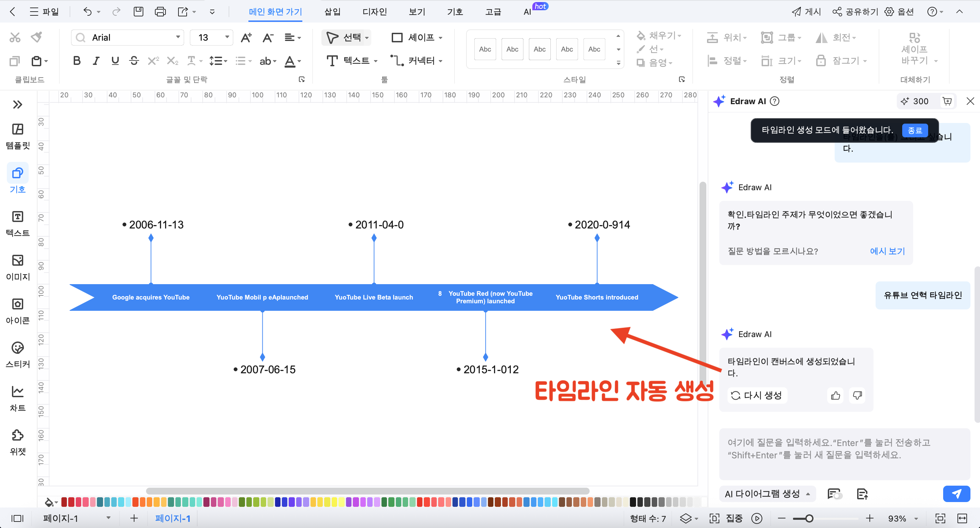Open the Widget (위젯) sidebar panel
The width and height of the screenshot is (980, 528).
17,442
